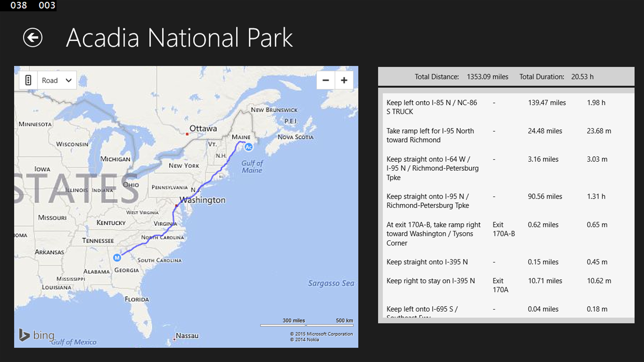The height and width of the screenshot is (362, 644).
Task: Click the Acadia National Park page title
Action: 179,38
